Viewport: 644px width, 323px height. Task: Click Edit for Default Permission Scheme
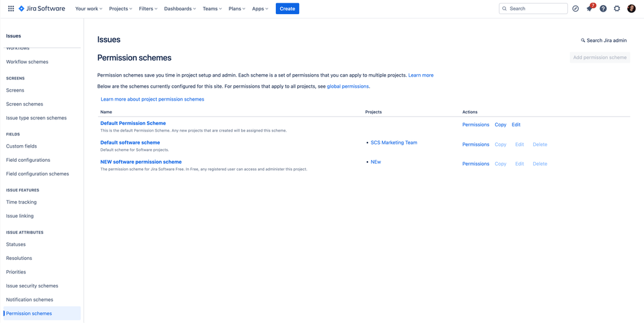click(x=516, y=124)
